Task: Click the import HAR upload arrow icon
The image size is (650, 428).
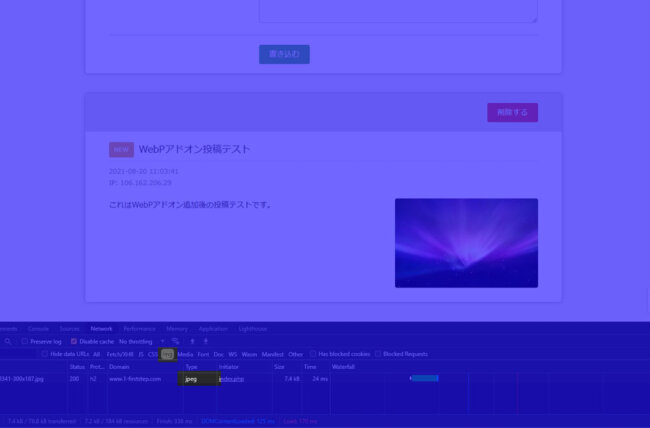Action: click(x=192, y=341)
